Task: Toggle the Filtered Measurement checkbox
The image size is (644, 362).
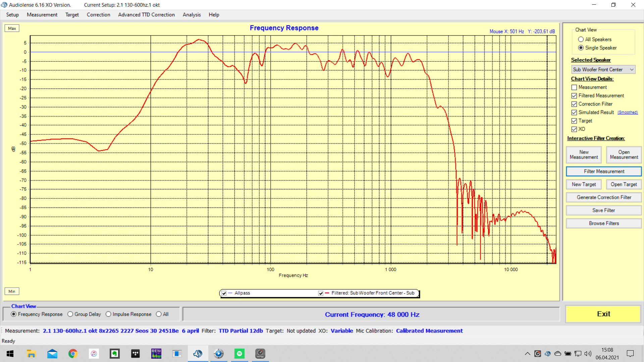Action: (574, 96)
